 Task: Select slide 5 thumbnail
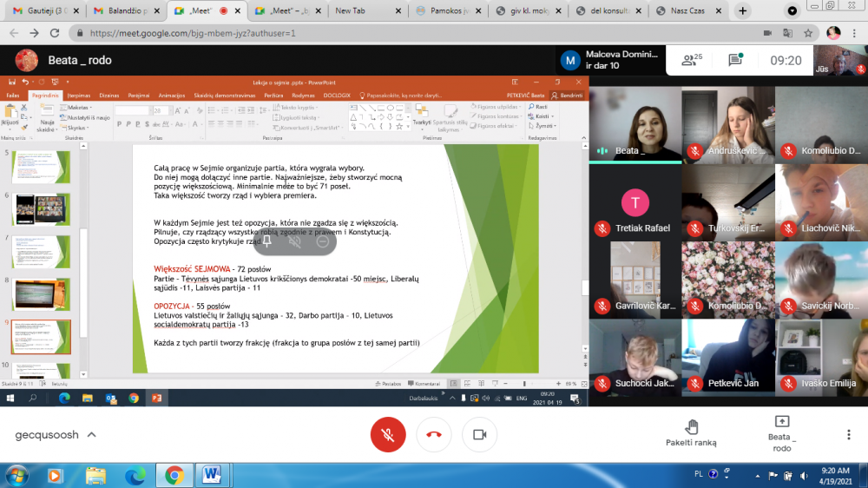pyautogui.click(x=41, y=166)
